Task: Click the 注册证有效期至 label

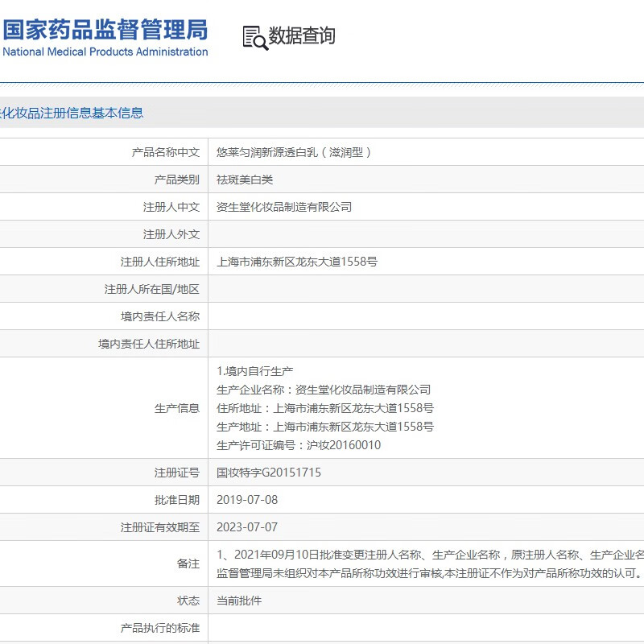Action: click(160, 527)
